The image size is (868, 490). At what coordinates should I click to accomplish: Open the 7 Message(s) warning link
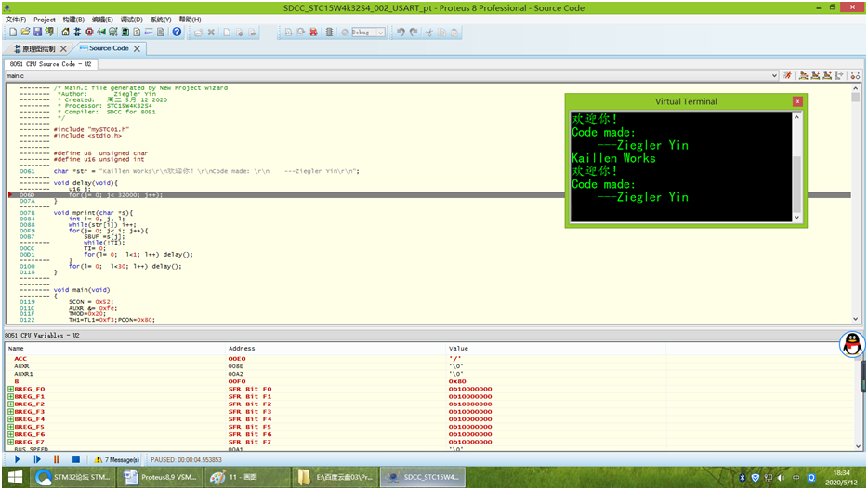coord(116,459)
